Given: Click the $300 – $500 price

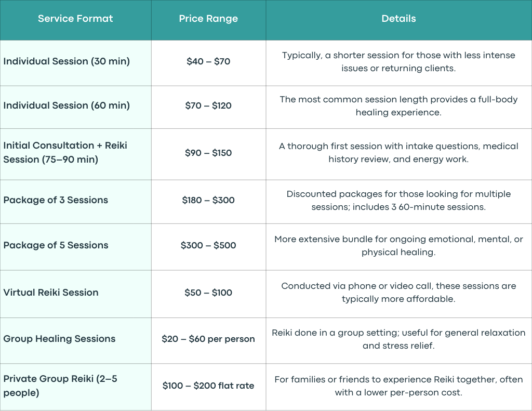Looking at the screenshot, I should [208, 245].
